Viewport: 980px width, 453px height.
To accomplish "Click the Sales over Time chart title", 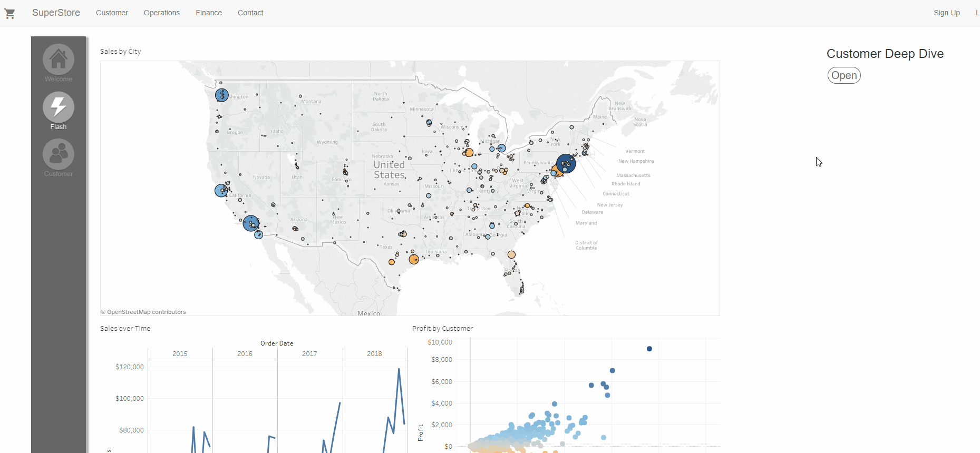I will coord(125,329).
